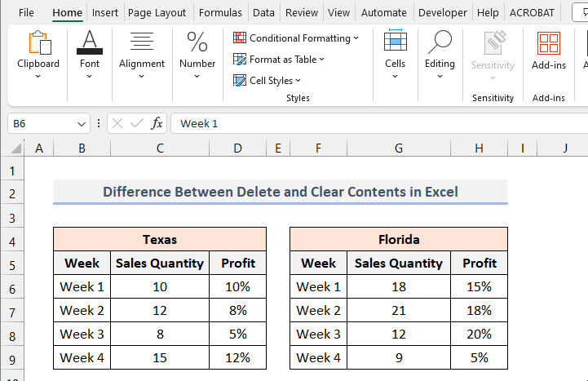Click cell containing Florida header
Screen dimensions: 588x381
pyautogui.click(x=399, y=240)
